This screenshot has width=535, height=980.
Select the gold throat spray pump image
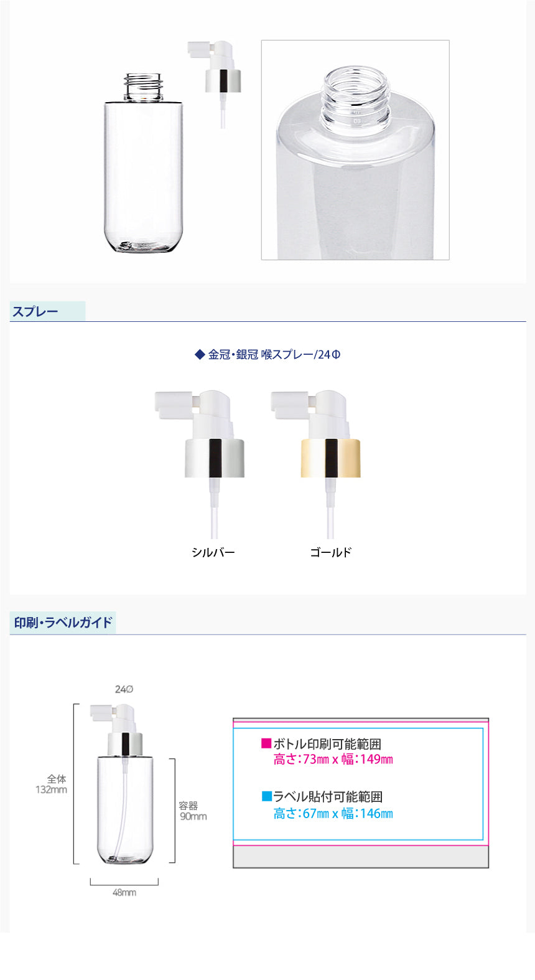tap(316, 464)
